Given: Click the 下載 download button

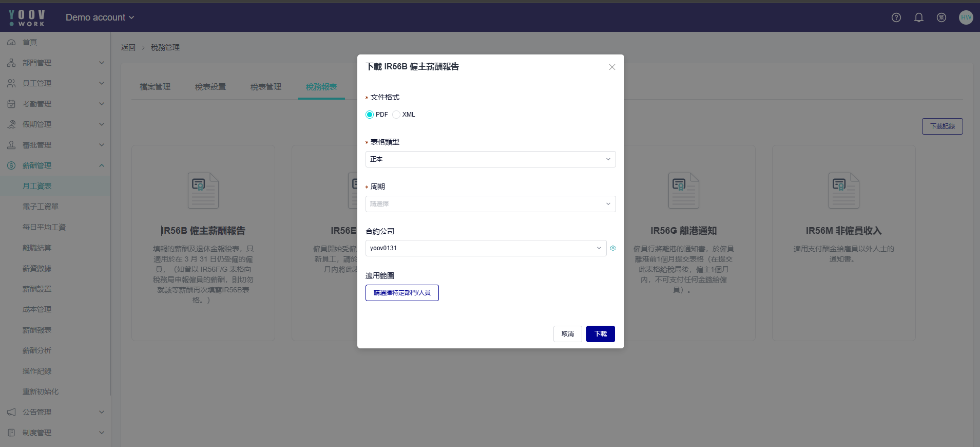Looking at the screenshot, I should click(600, 334).
